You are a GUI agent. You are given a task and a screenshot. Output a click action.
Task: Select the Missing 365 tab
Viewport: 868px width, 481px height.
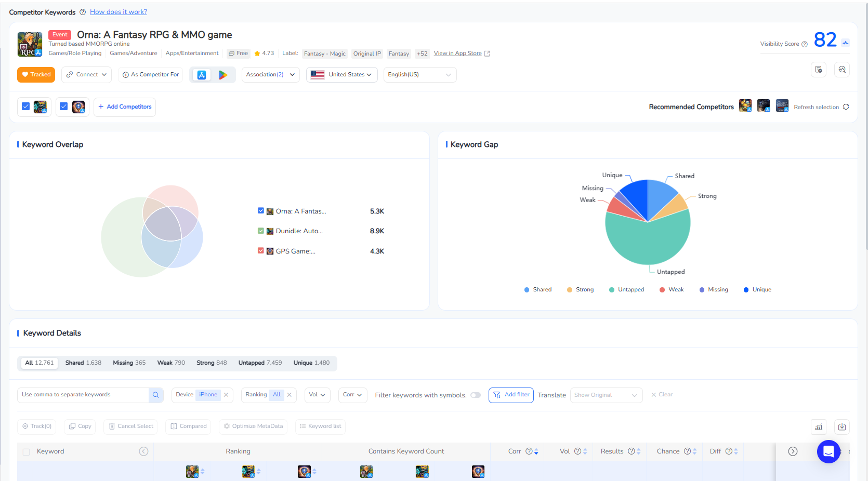[129, 363]
